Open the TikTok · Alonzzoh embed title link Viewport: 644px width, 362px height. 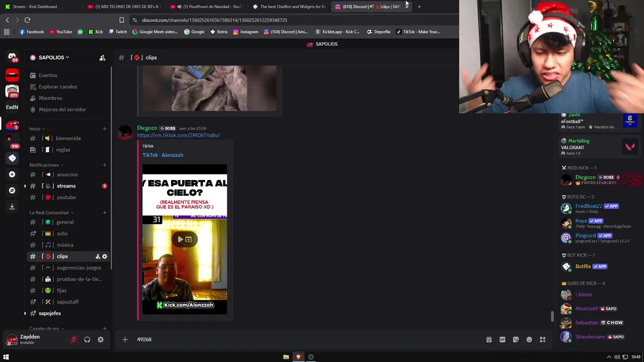(x=163, y=155)
